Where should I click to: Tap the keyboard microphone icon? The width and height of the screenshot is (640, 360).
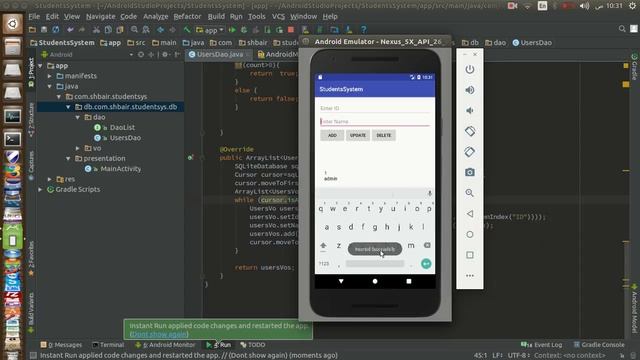pos(429,193)
